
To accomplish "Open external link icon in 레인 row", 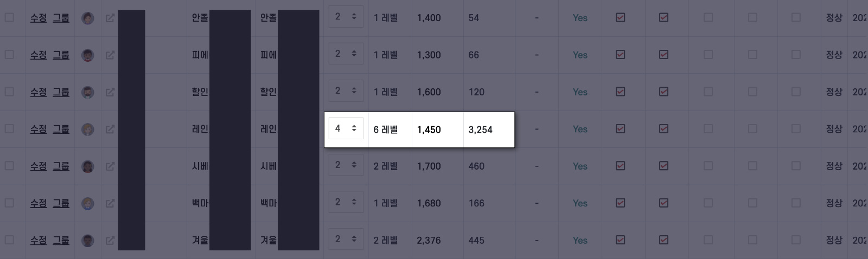I will pyautogui.click(x=110, y=129).
